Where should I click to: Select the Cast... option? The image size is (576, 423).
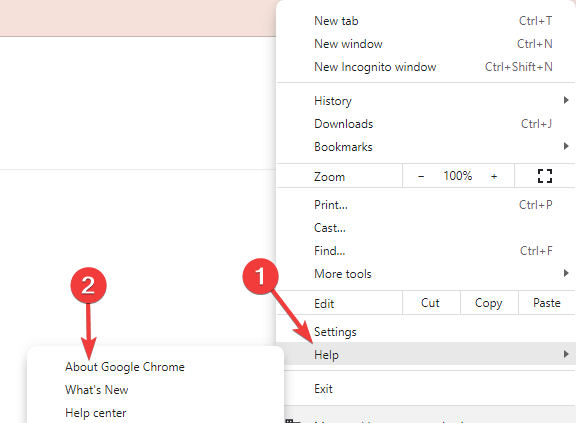coord(426,228)
